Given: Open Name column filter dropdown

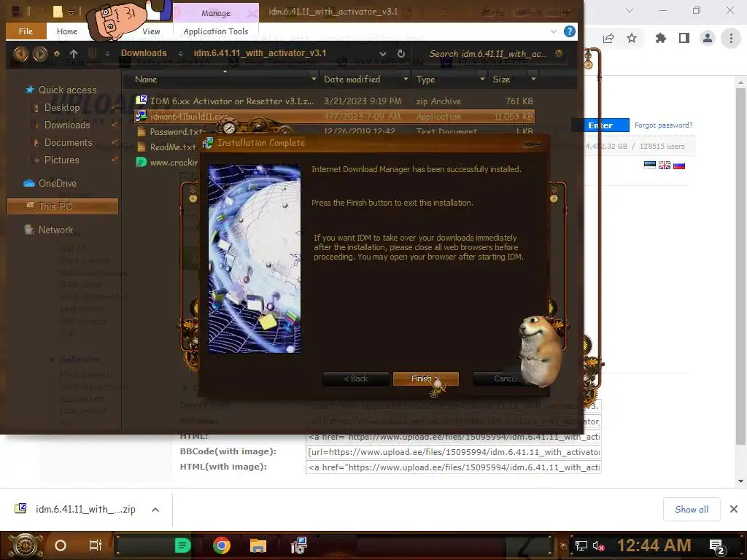Looking at the screenshot, I should pos(313,79).
